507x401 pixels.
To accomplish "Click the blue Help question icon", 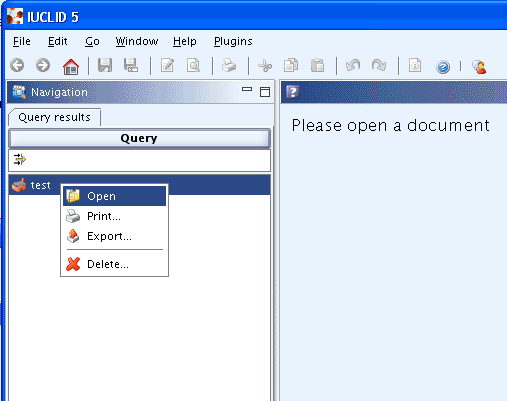I will (x=443, y=67).
